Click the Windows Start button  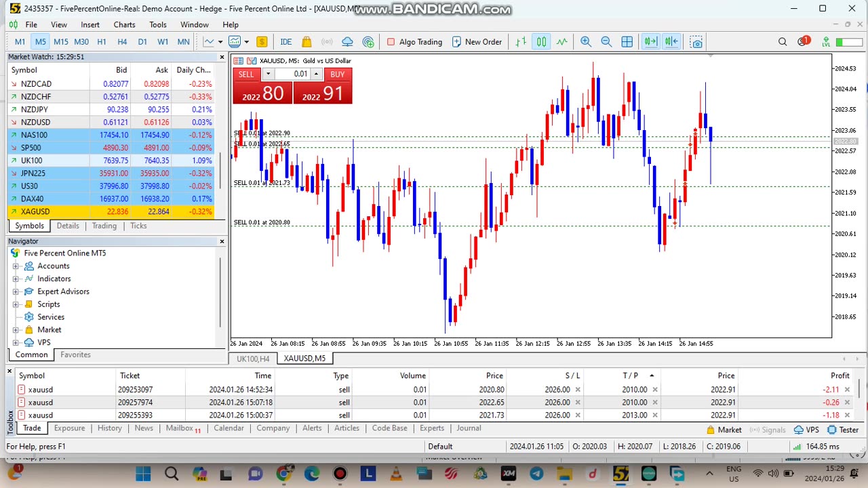(143, 474)
